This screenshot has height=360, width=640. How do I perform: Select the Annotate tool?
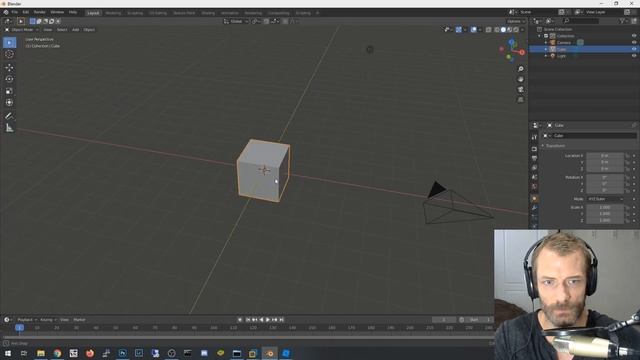(x=9, y=116)
